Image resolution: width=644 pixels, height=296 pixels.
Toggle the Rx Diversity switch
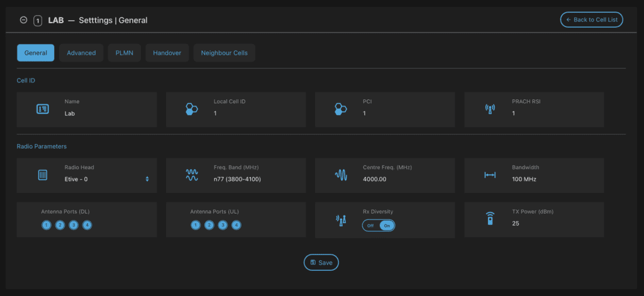tap(379, 225)
